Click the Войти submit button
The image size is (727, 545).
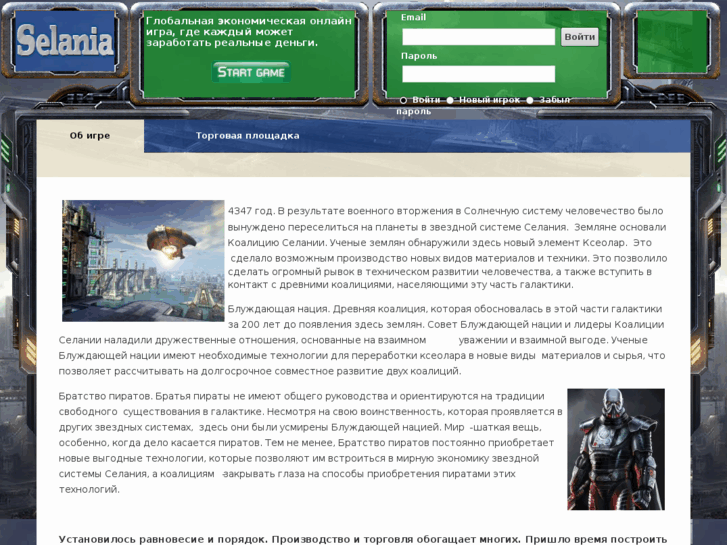tap(580, 37)
